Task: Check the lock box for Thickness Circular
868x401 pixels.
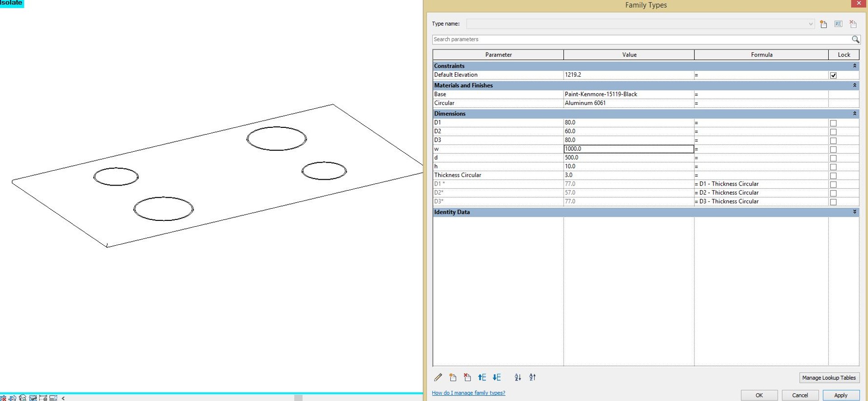Action: 833,176
